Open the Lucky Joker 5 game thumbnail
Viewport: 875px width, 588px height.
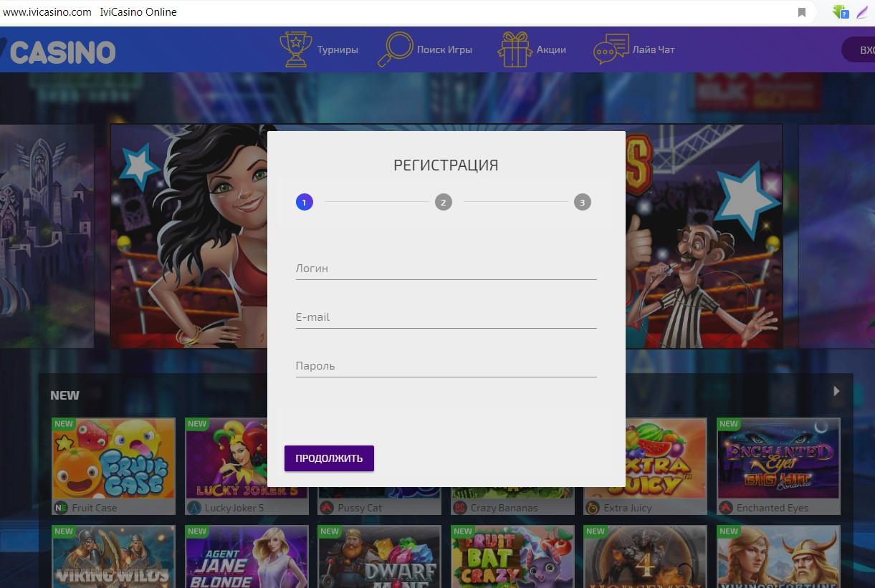[226, 458]
